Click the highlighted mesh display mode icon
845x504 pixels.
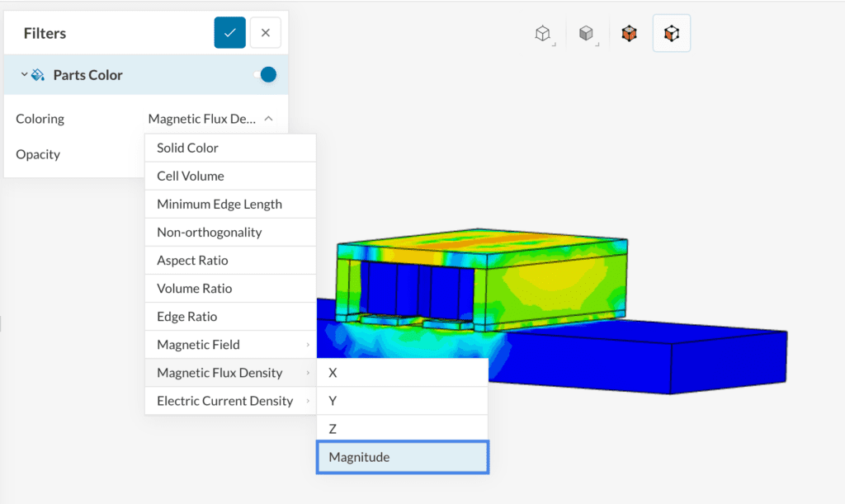(671, 35)
